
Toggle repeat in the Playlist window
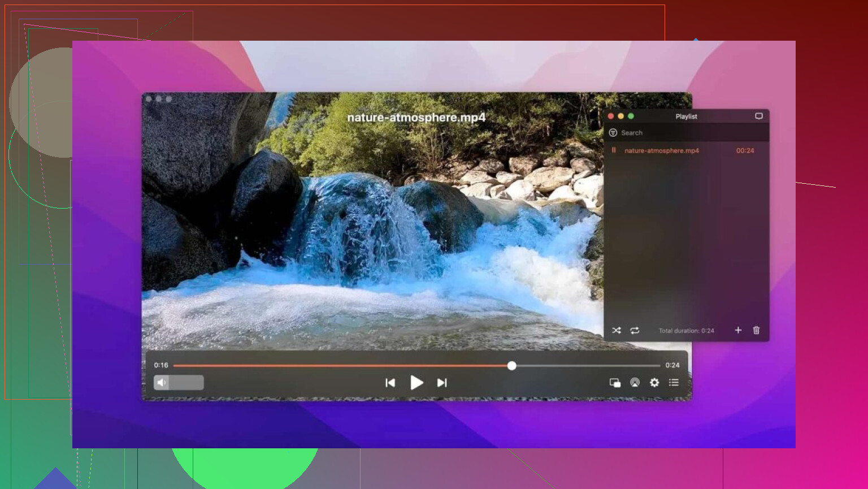635,330
